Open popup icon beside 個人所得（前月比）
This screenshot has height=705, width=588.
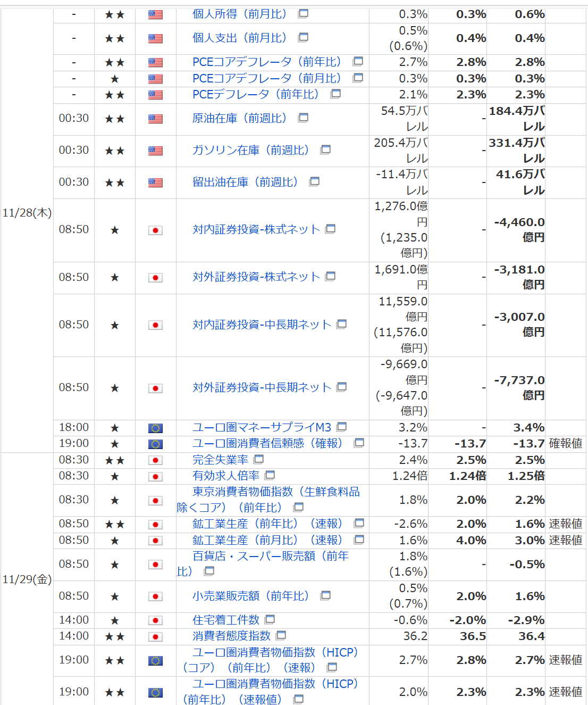(x=303, y=13)
